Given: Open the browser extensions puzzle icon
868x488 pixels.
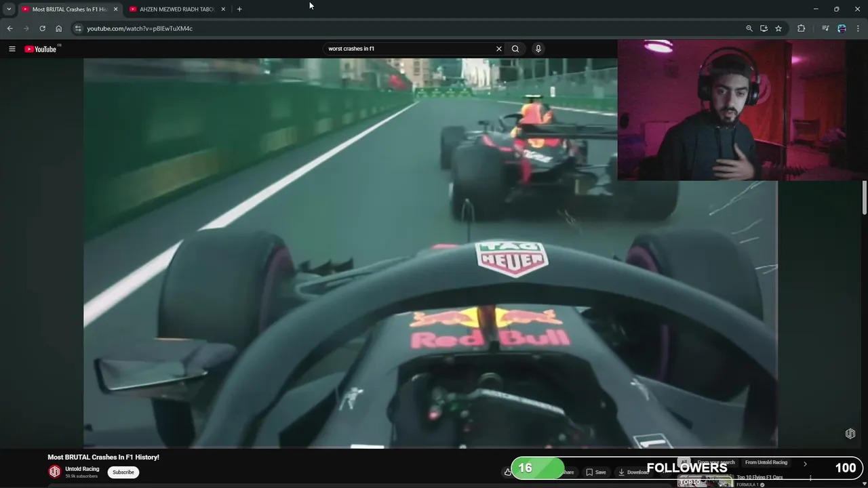Looking at the screenshot, I should pos(802,28).
